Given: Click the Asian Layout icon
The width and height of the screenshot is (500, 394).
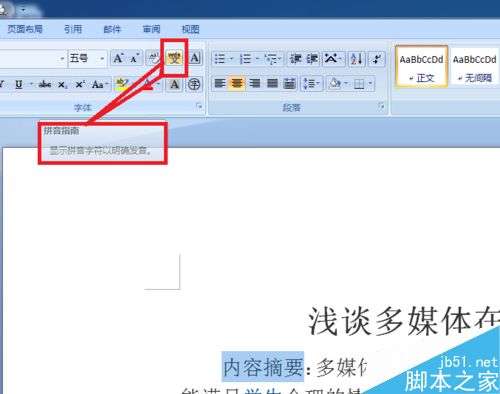Looking at the screenshot, I should point(332,59).
